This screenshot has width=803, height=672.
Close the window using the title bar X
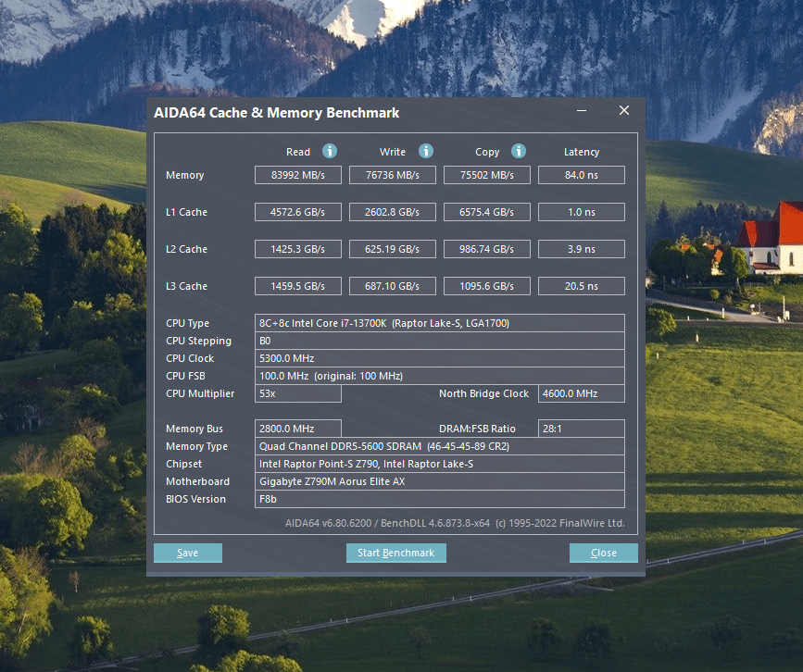[623, 111]
